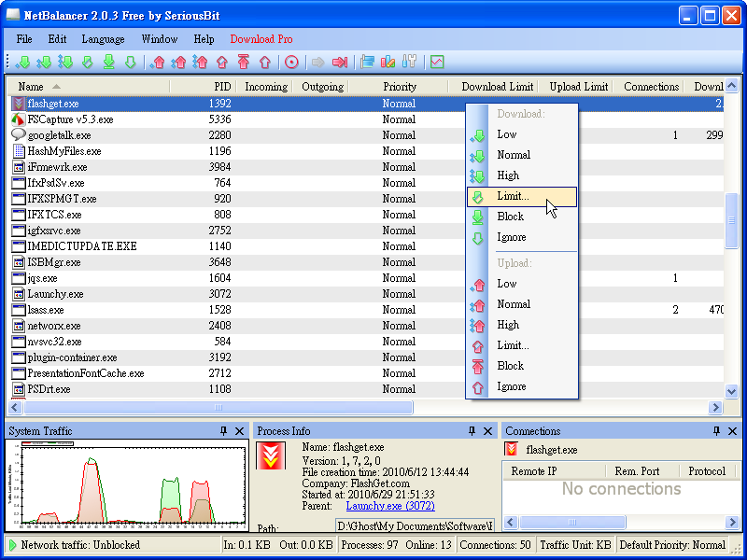747x560 pixels.
Task: Click the Path field in Process Info
Action: tap(415, 525)
